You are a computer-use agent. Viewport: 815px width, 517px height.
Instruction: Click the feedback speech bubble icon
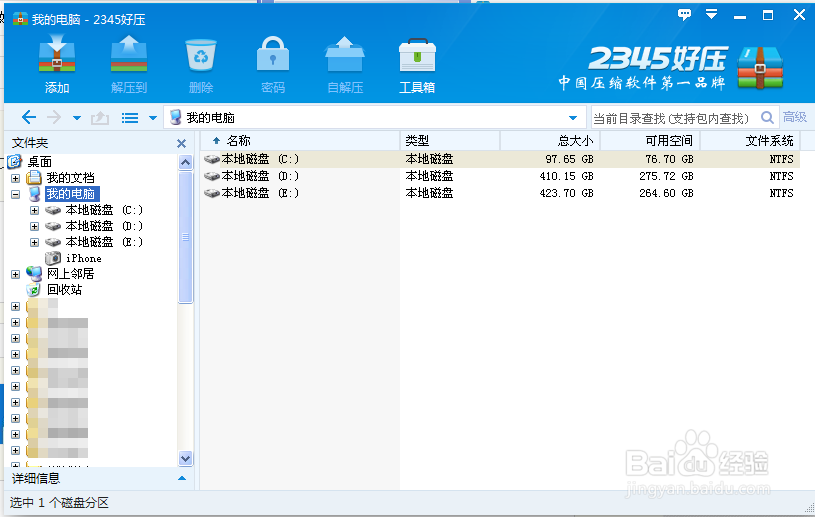click(685, 14)
